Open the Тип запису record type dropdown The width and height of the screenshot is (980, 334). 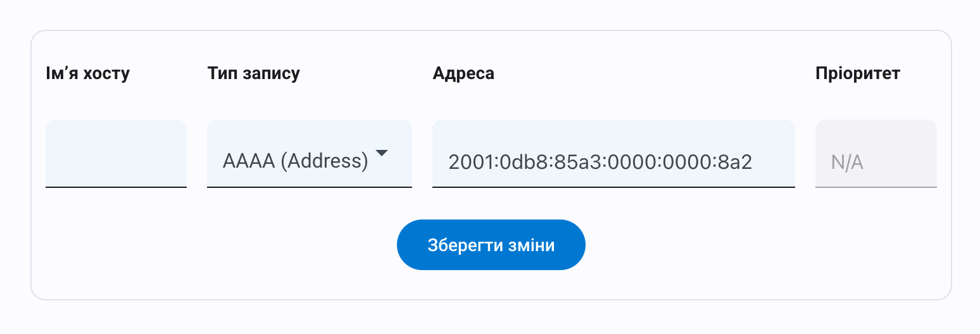(x=309, y=154)
